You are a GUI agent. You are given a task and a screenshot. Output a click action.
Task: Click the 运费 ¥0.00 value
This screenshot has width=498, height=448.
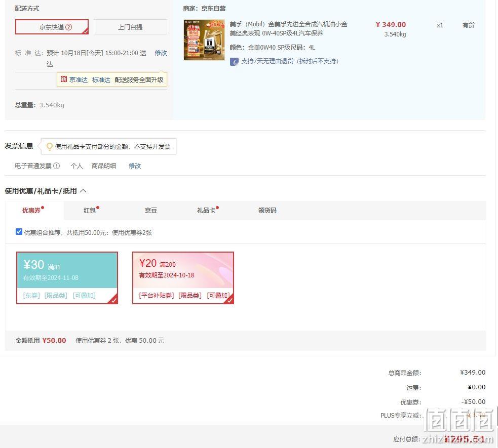pyautogui.click(x=476, y=387)
